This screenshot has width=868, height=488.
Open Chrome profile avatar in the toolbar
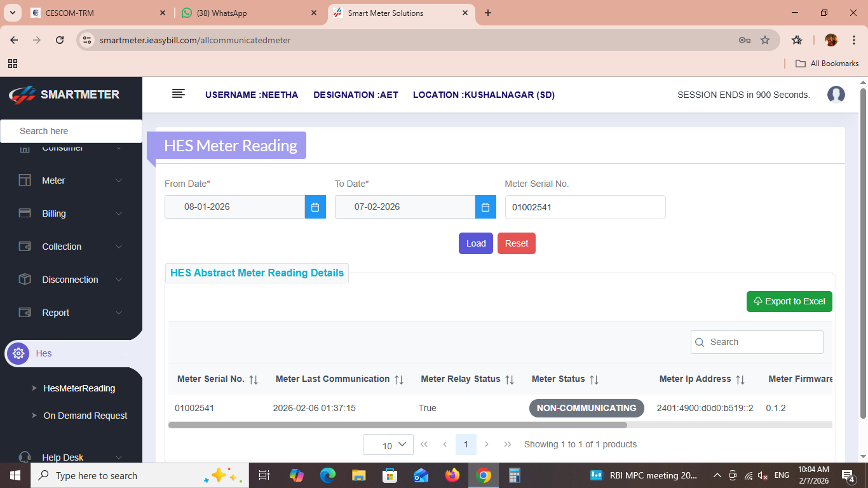[831, 40]
